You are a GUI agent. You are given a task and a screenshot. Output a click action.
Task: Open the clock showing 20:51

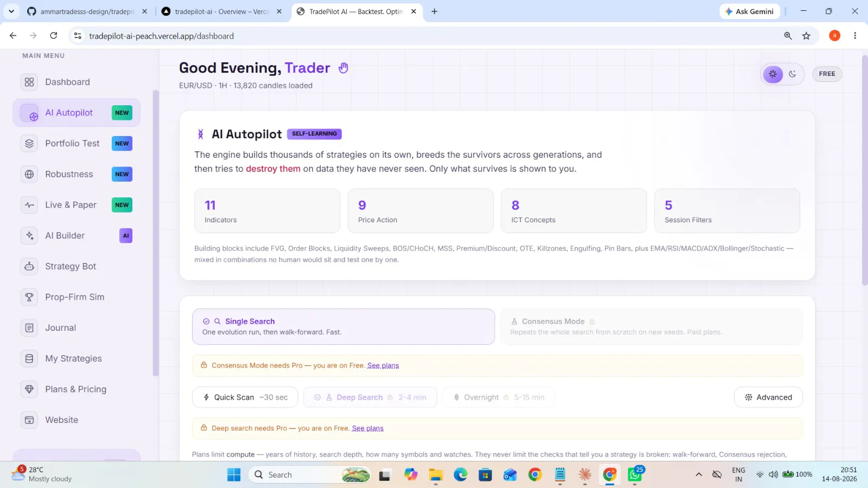coord(839,474)
